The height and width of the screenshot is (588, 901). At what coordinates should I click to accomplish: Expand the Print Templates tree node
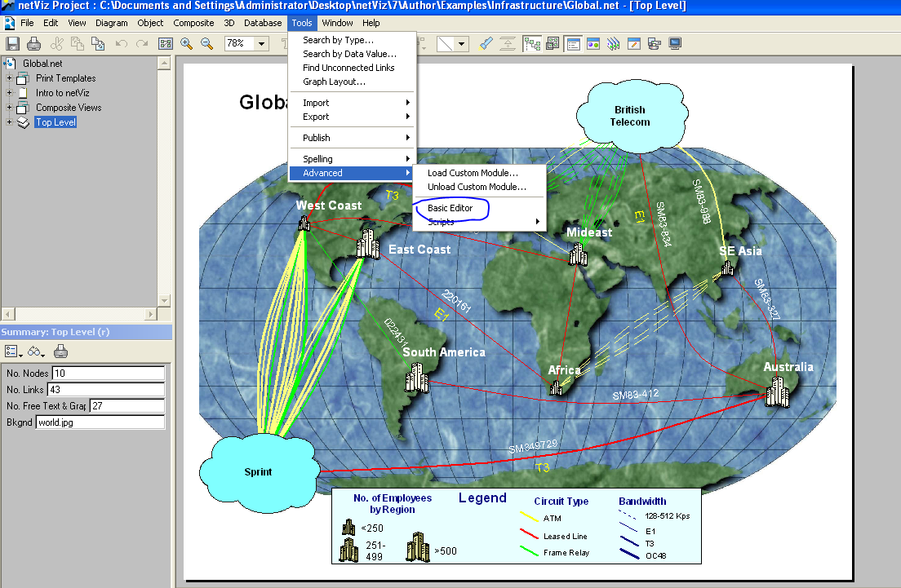[9, 78]
